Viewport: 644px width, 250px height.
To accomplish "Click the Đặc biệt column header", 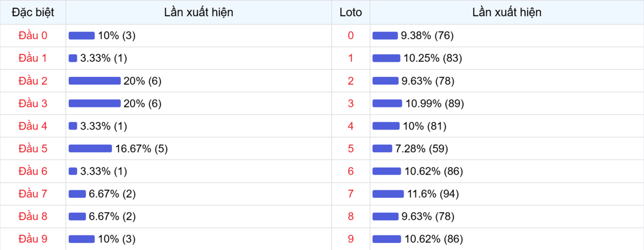I will [33, 12].
